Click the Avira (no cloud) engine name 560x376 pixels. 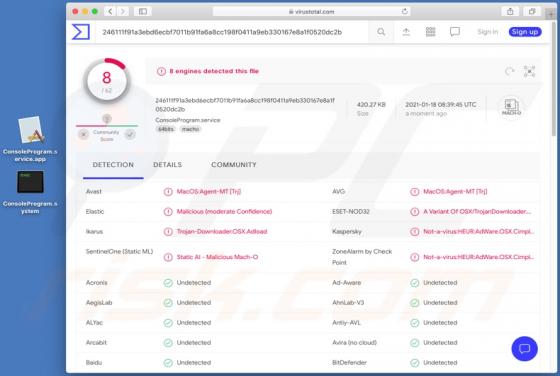tap(354, 342)
